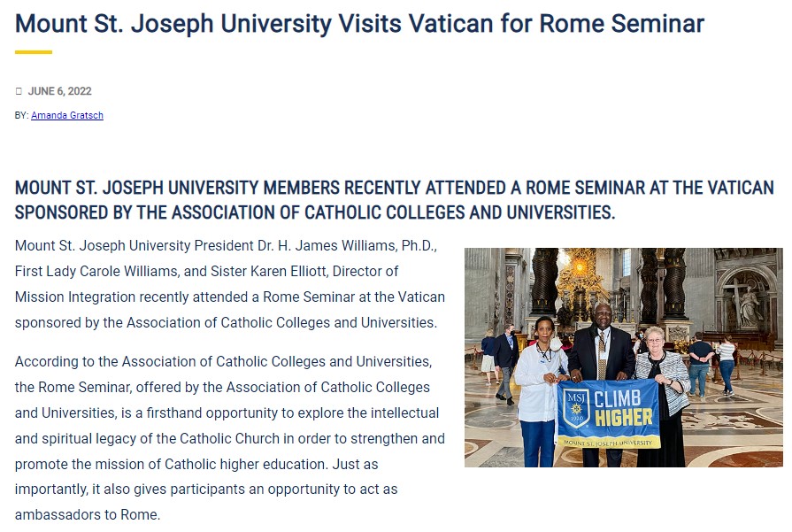Click yellow Mount St. Joseph University banner strip
Screen dimensions: 792x532
tap(608, 442)
